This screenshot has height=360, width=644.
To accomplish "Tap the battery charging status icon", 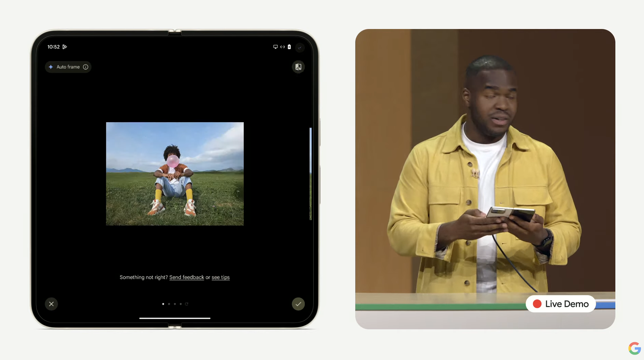I will 289,47.
